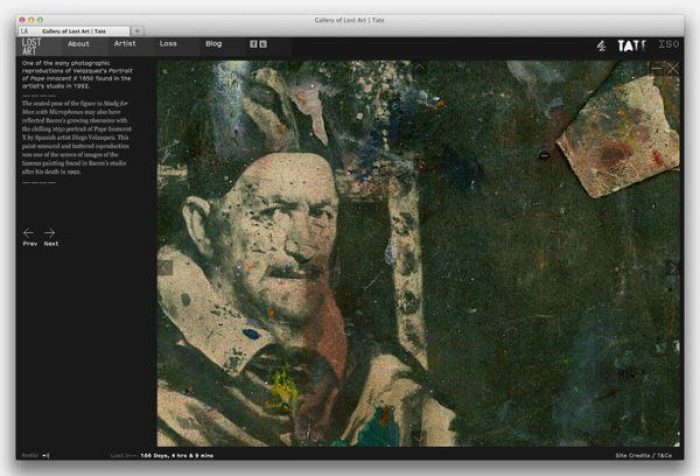Screen dimensions: 700x476
Task: Click the ISO logo
Action: coord(669,45)
